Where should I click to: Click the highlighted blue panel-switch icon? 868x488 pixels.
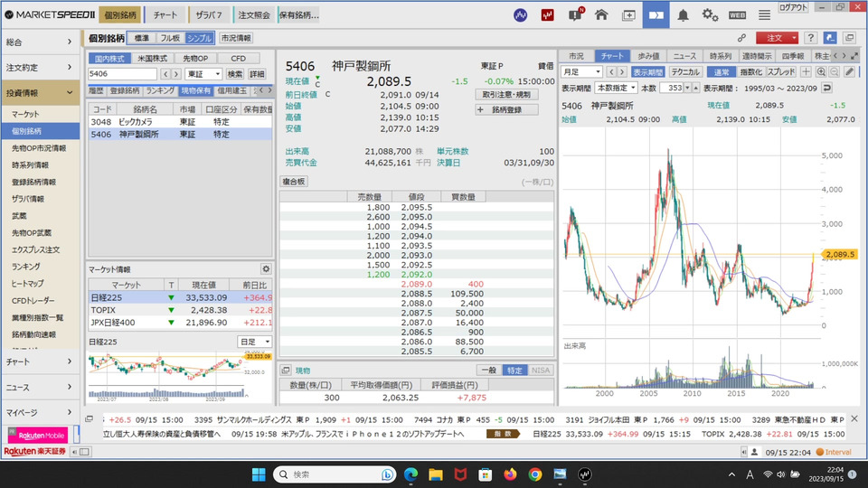click(656, 15)
